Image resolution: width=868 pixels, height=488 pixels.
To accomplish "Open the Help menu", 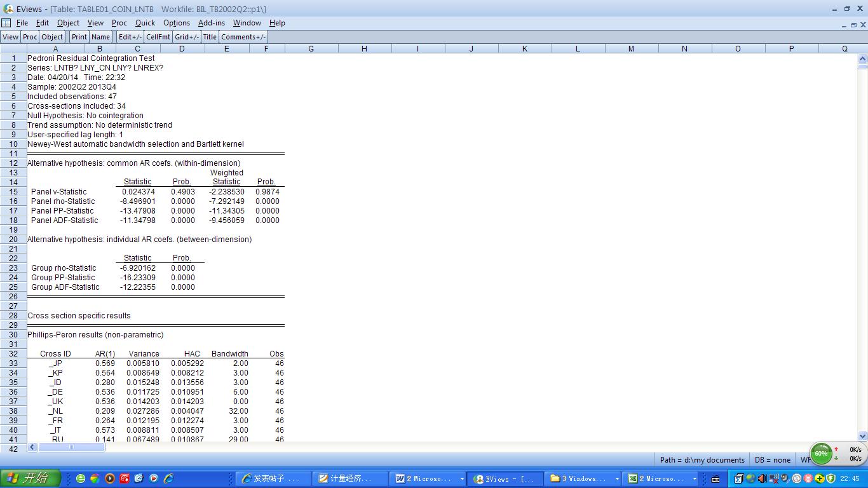I will pyautogui.click(x=277, y=23).
